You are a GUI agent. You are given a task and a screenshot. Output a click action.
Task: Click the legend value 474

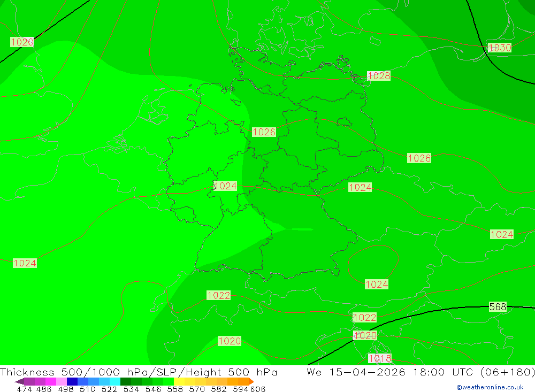pyautogui.click(x=25, y=389)
